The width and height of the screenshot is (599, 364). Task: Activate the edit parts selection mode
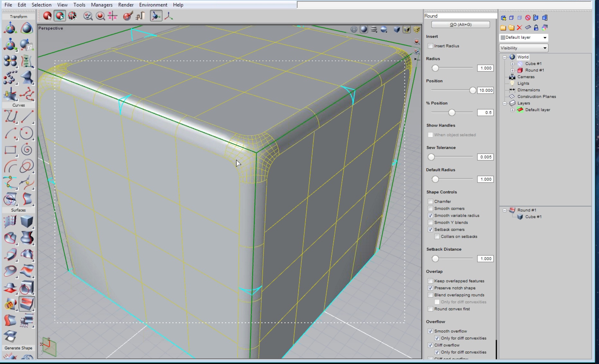pos(60,16)
